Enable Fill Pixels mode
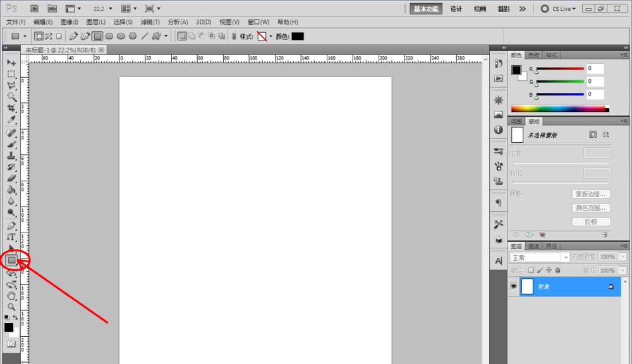Screen dimensions: 632x364 click(59, 36)
